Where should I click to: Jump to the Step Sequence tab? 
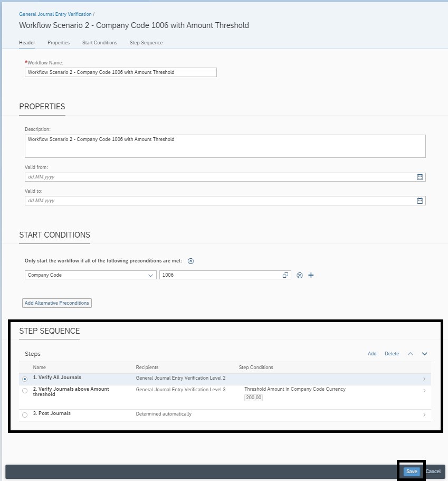tap(146, 43)
